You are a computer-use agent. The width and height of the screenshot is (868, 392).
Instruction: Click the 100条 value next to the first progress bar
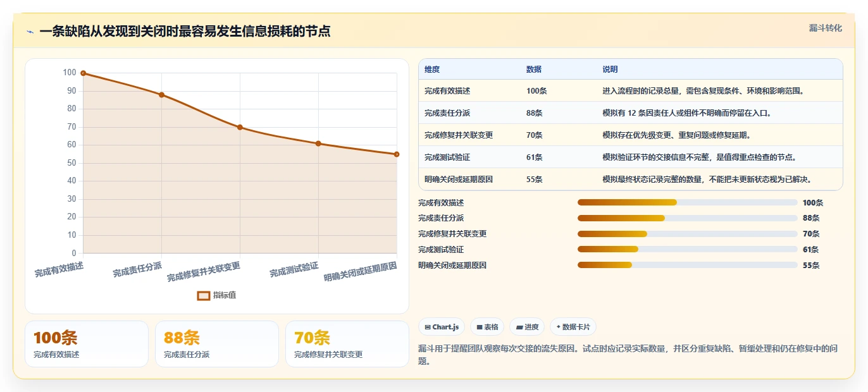pyautogui.click(x=813, y=203)
